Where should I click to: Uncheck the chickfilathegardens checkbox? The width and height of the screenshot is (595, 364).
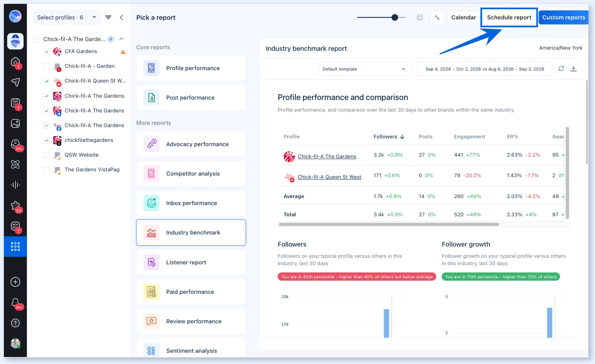pos(47,140)
